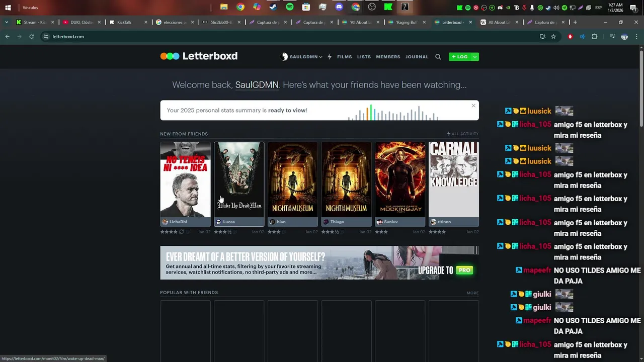Viewport: 644px width, 362px height.
Task: Open the 'ready to view' stats summary link
Action: pyautogui.click(x=287, y=110)
